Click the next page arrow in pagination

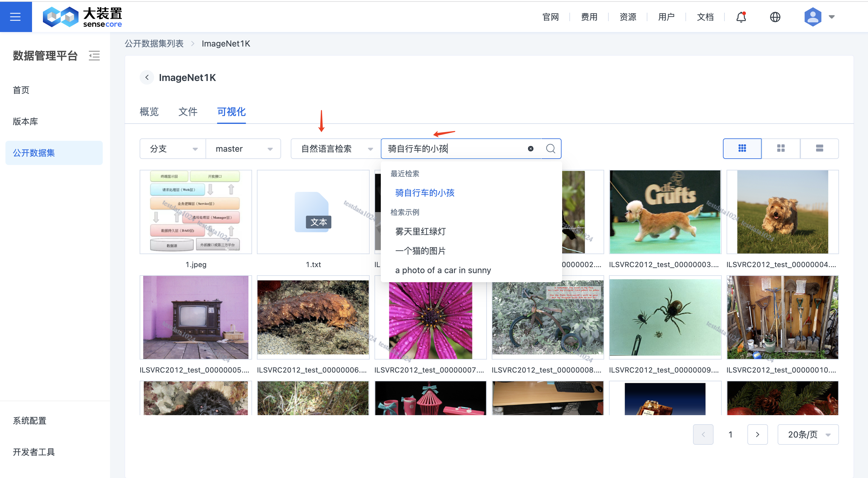click(x=758, y=434)
